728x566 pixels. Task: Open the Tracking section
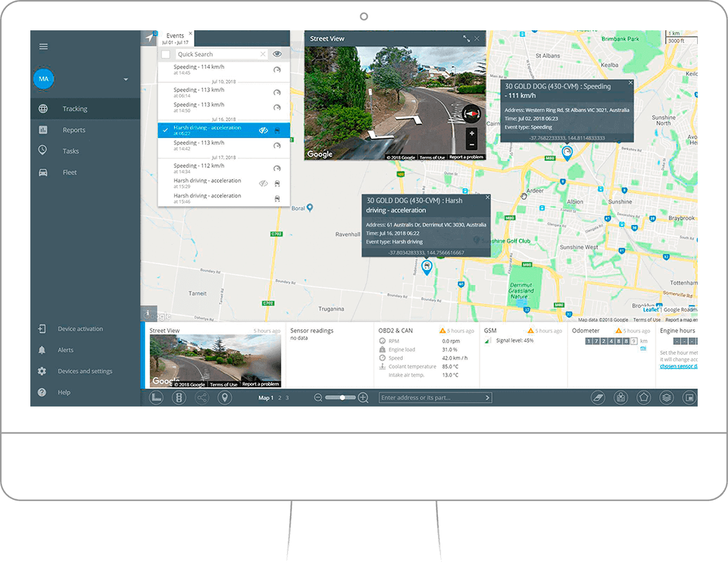pyautogui.click(x=86, y=109)
